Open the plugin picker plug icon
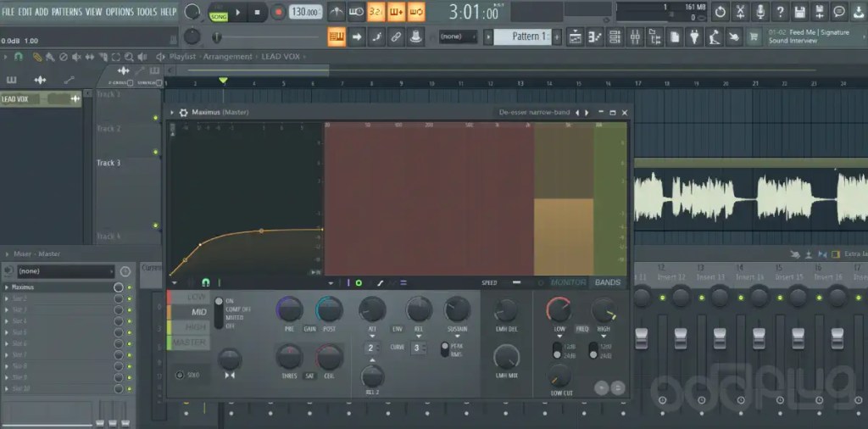This screenshot has height=429, width=868. tap(693, 37)
